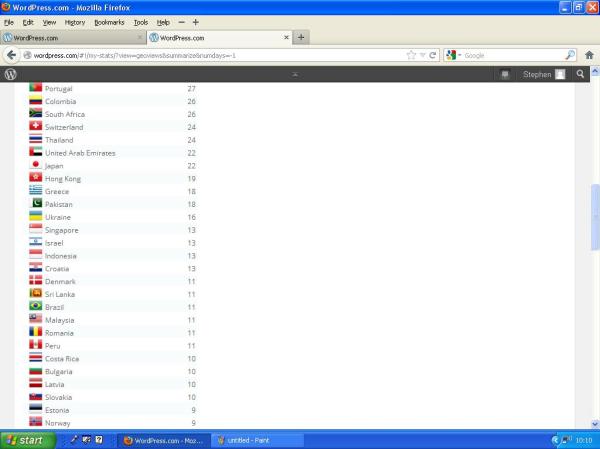
Task: Click the Singapore country row
Action: point(113,230)
